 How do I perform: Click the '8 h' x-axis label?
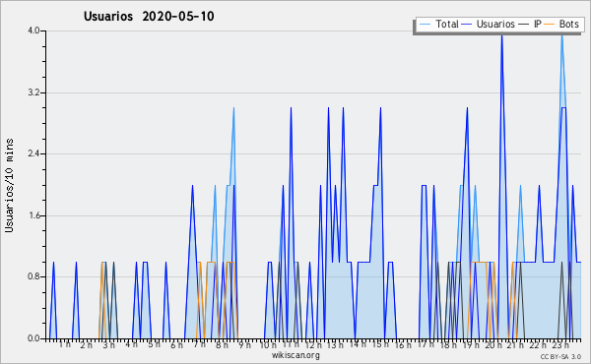click(222, 344)
